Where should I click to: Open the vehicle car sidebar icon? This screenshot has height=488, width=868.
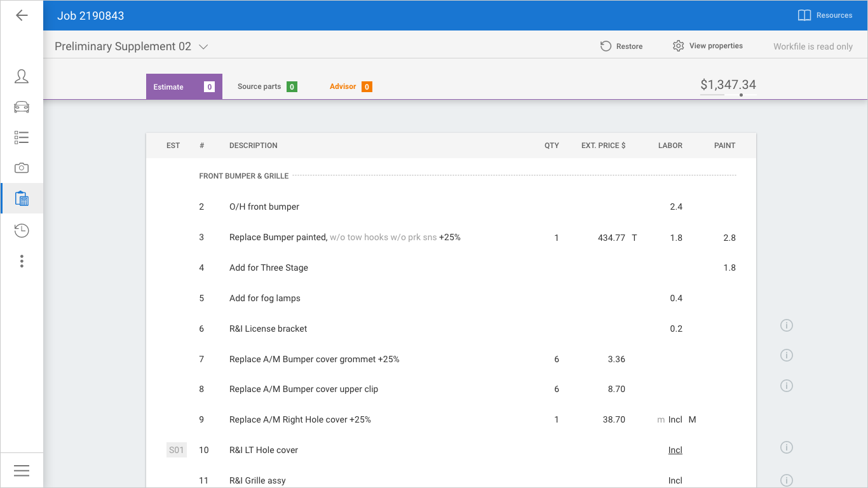[x=22, y=107]
